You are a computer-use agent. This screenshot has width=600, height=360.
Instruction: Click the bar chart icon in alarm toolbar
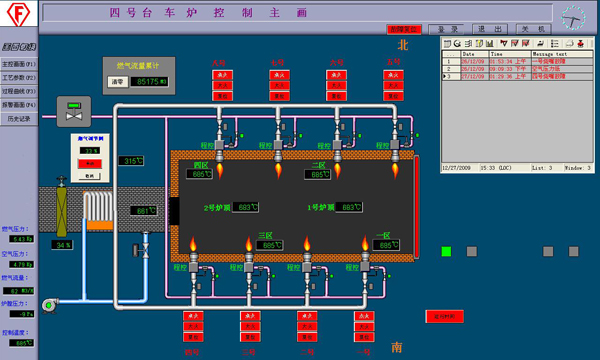coord(489,44)
